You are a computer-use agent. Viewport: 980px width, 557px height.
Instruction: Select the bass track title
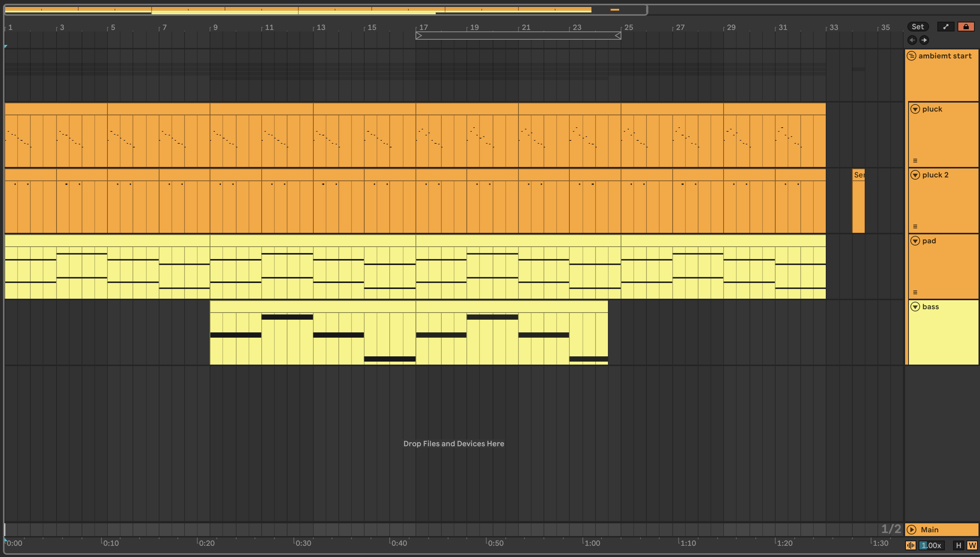(x=930, y=307)
